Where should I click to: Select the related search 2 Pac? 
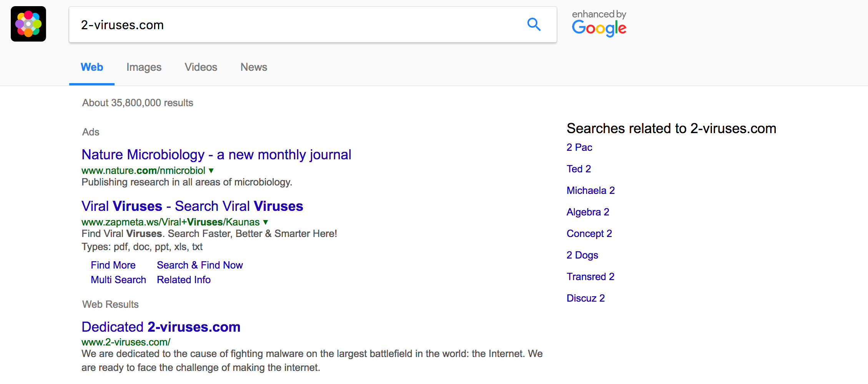click(579, 147)
